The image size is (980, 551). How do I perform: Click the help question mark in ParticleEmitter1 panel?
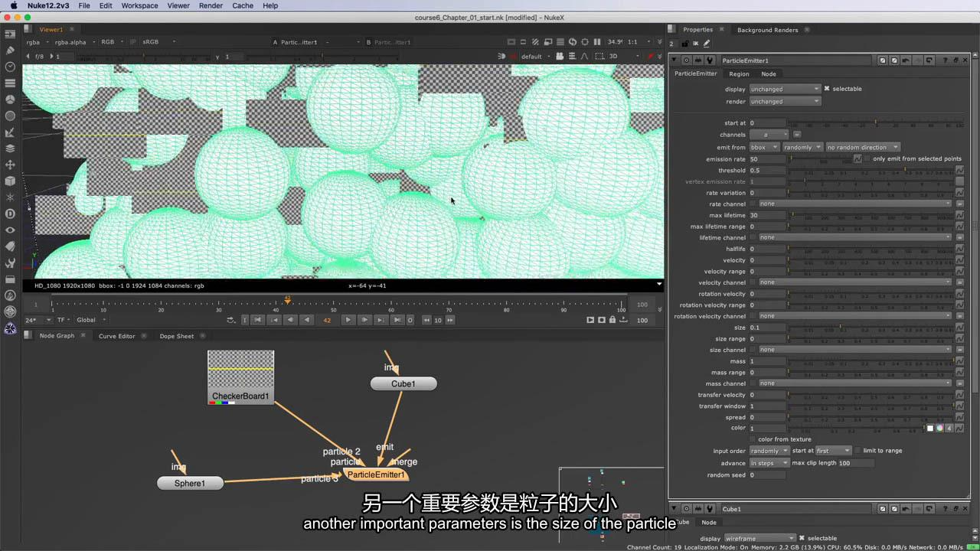point(946,60)
